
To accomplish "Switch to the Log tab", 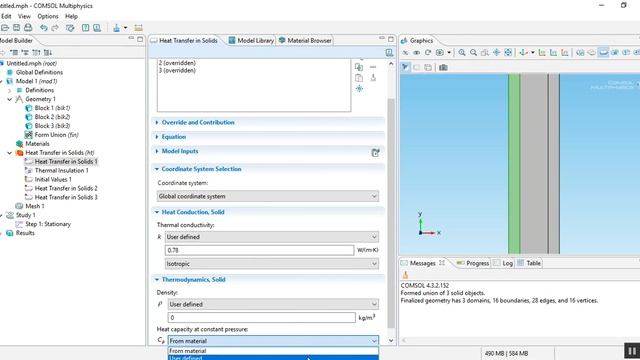I will pyautogui.click(x=503, y=263).
